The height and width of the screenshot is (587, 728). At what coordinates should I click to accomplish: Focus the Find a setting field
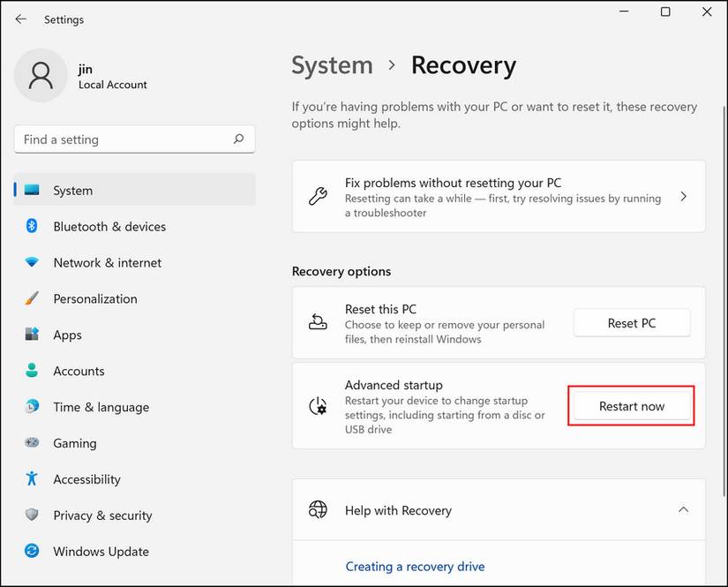pyautogui.click(x=124, y=139)
